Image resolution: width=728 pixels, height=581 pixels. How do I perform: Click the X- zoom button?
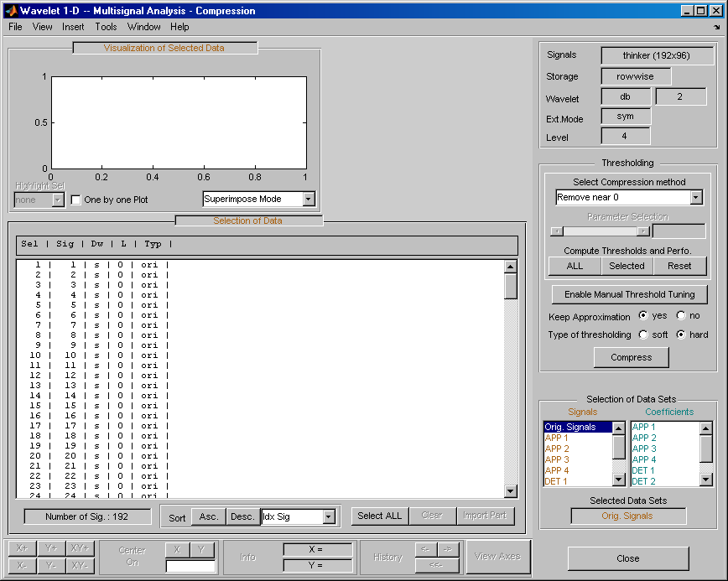click(22, 565)
